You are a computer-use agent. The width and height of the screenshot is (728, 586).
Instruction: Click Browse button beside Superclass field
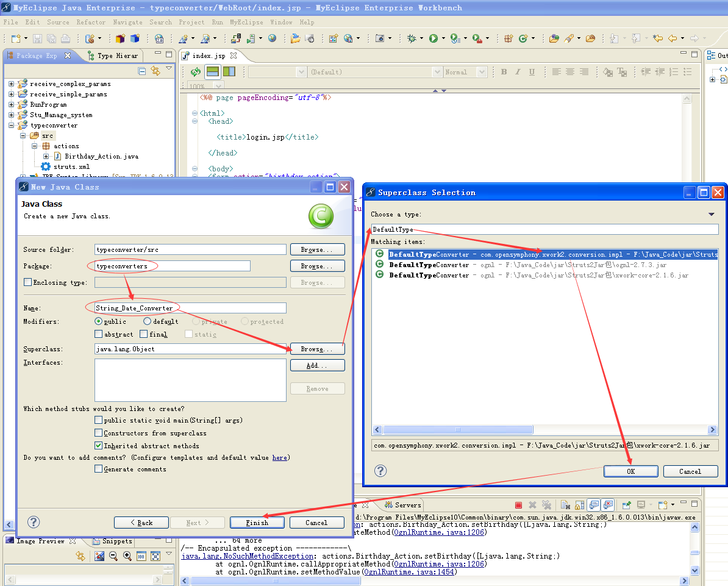tap(318, 349)
